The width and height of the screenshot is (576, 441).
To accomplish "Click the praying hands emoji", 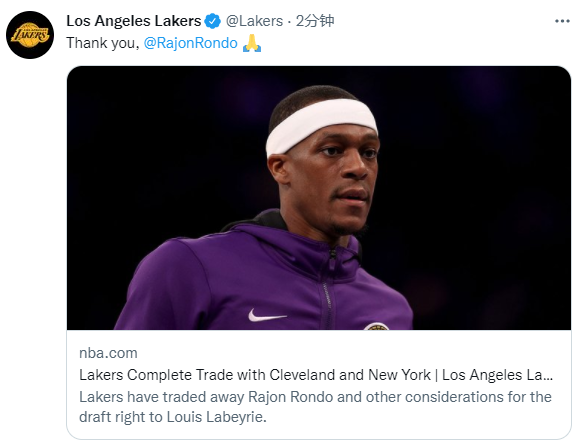I will click(x=252, y=43).
